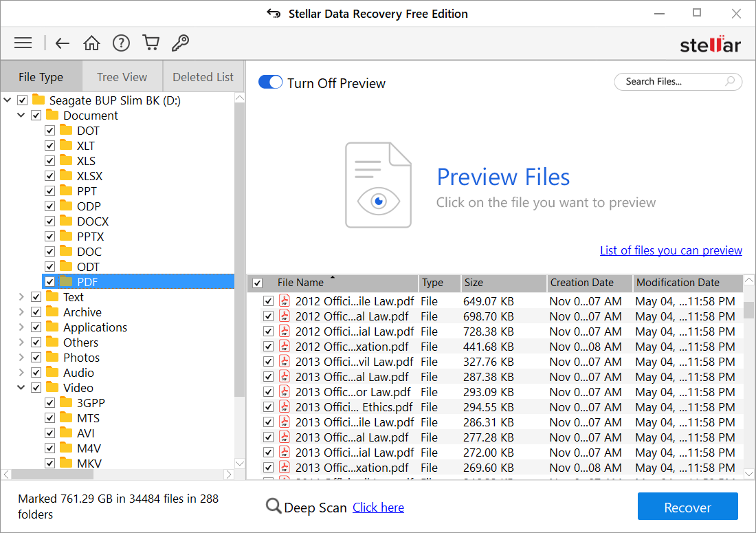The width and height of the screenshot is (756, 533).
Task: Click the Stellar title bar back-arrow icon
Action: click(x=274, y=14)
